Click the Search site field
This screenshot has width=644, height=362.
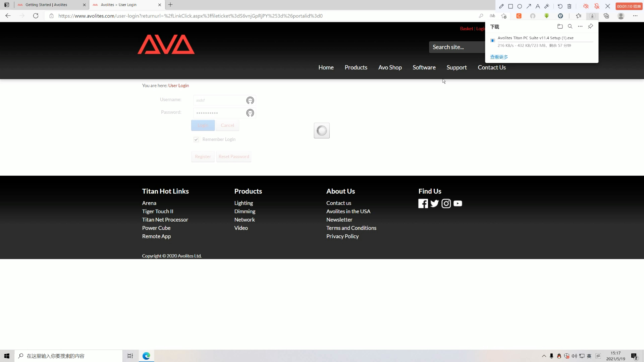pos(457,47)
